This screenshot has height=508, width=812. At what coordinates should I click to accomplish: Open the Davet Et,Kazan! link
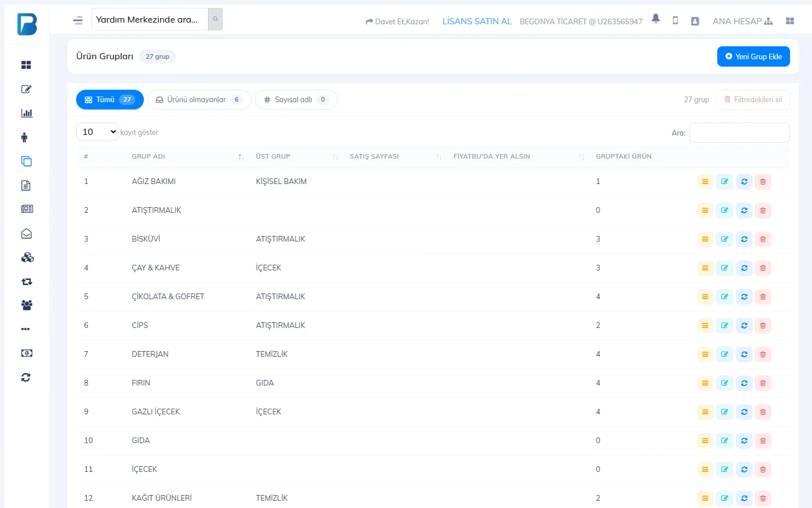398,21
